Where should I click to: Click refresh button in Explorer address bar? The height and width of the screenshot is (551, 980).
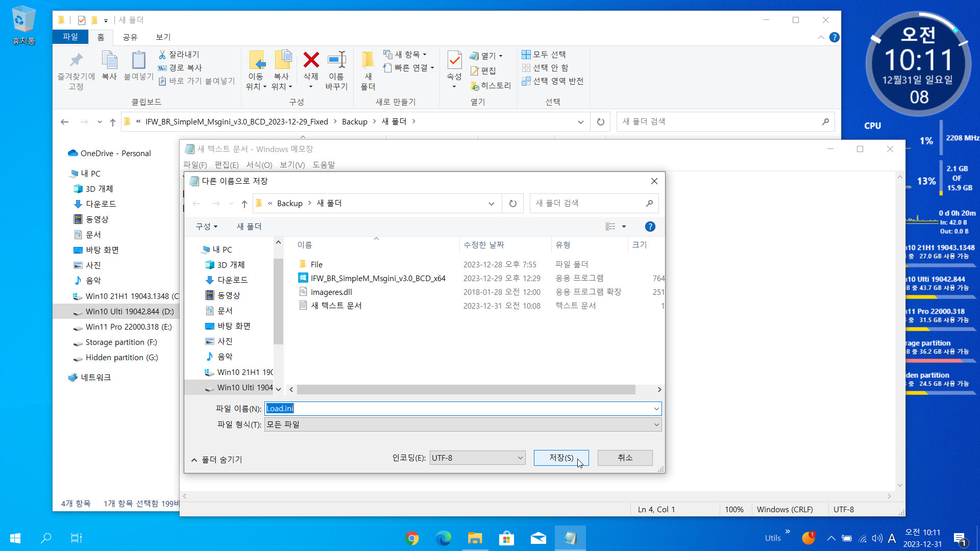pyautogui.click(x=601, y=121)
